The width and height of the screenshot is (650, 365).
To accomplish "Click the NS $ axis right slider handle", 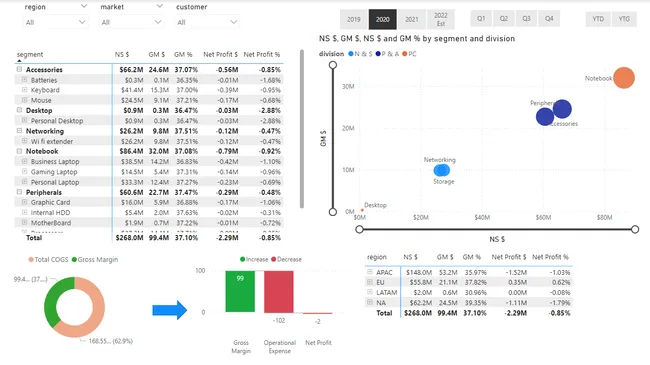I will [635, 229].
